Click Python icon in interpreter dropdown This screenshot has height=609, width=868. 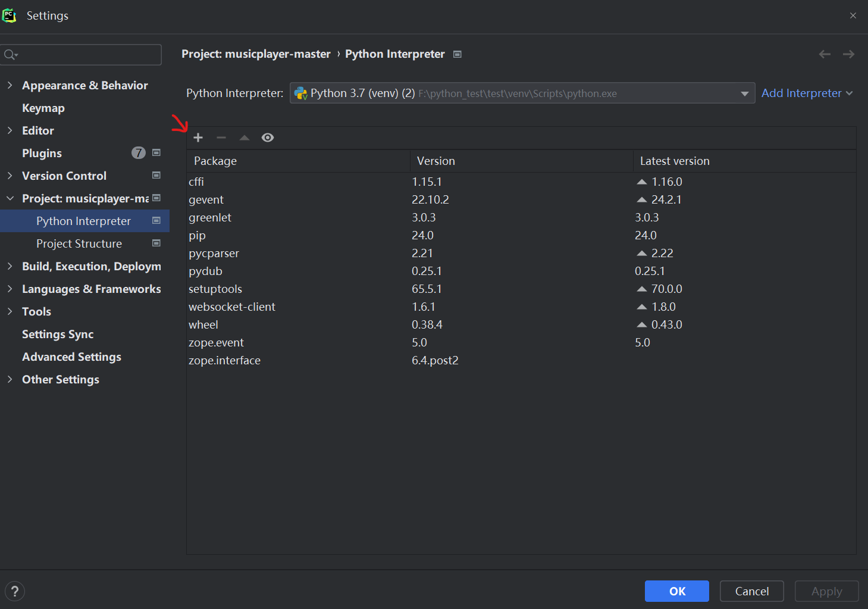pyautogui.click(x=301, y=93)
